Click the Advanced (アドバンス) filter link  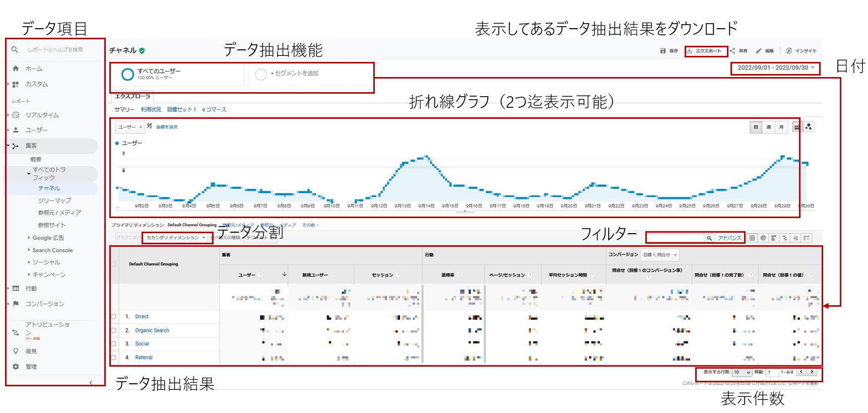(729, 238)
